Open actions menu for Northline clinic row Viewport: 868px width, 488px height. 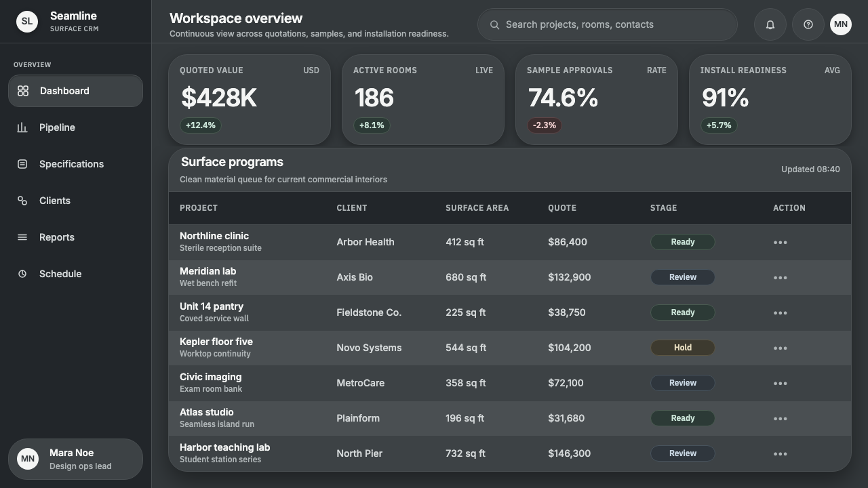coord(781,243)
